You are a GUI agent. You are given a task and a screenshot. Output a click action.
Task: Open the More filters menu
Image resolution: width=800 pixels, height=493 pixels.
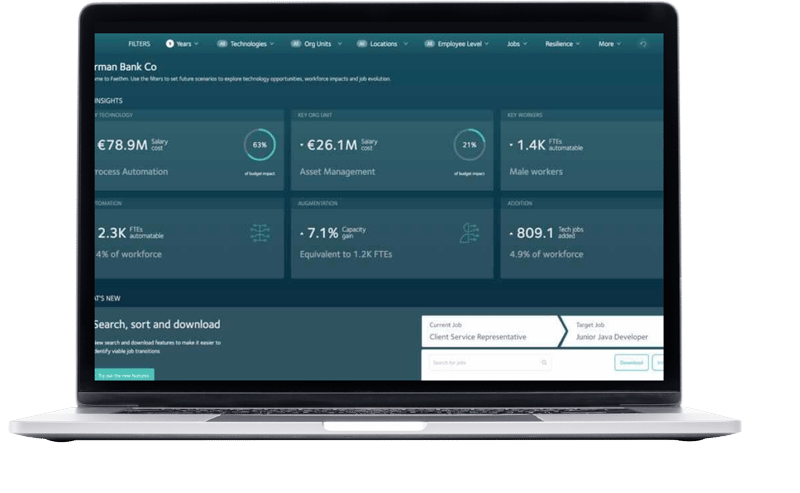pyautogui.click(x=610, y=44)
